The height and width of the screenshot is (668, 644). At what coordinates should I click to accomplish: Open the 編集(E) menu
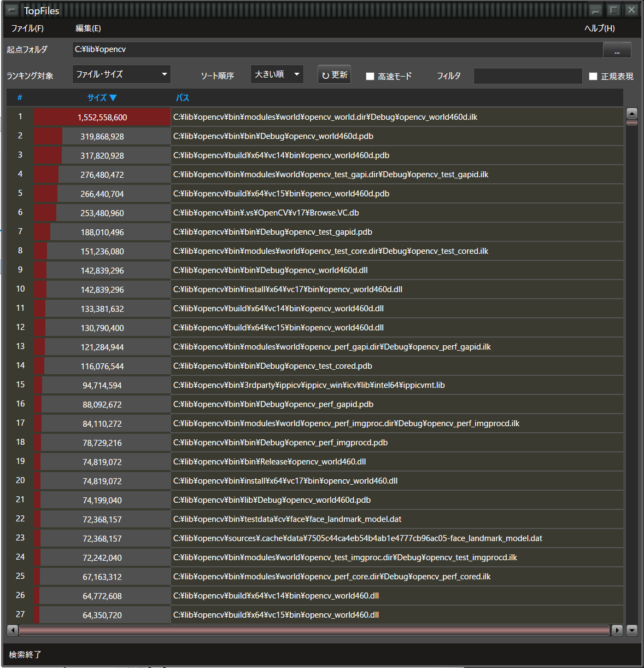tap(87, 28)
